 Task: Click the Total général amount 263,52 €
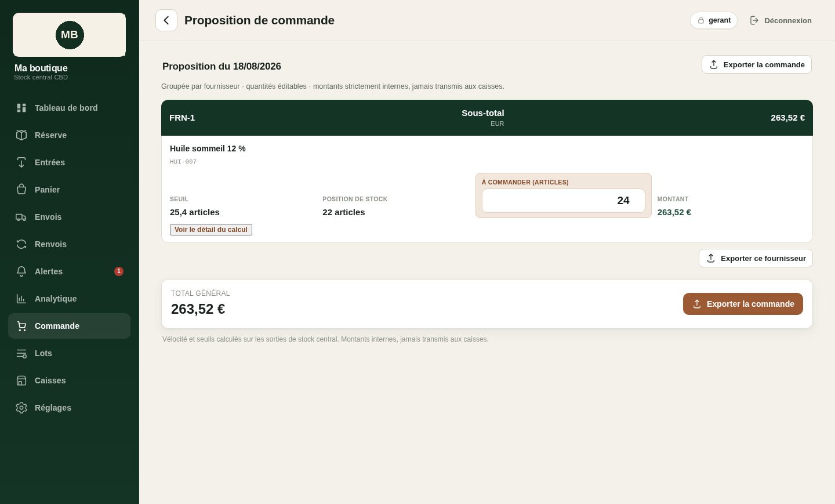click(x=198, y=309)
